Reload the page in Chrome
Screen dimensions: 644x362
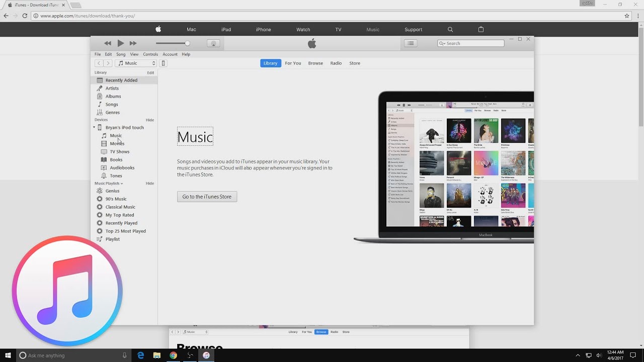(x=25, y=16)
